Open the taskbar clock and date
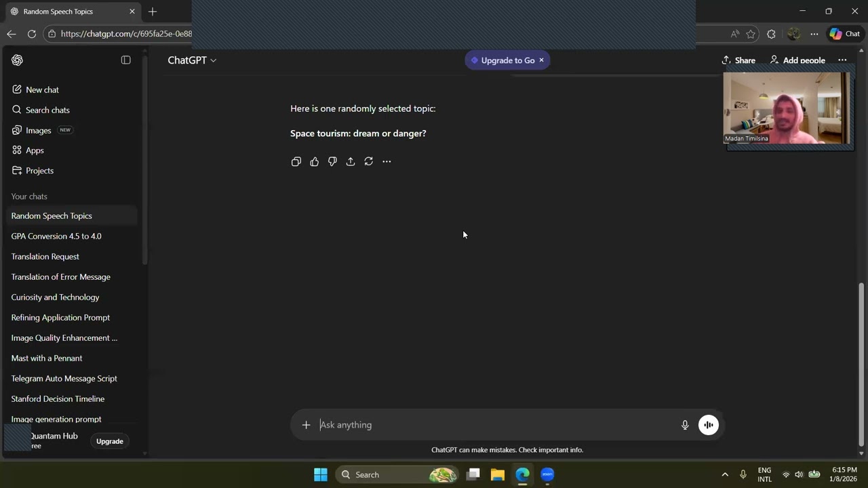Image resolution: width=868 pixels, height=488 pixels. [x=844, y=474]
